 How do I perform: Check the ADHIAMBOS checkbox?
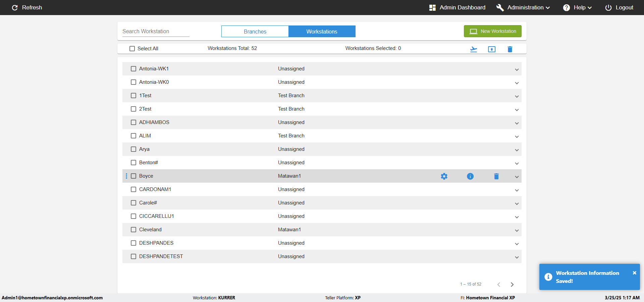tap(133, 122)
